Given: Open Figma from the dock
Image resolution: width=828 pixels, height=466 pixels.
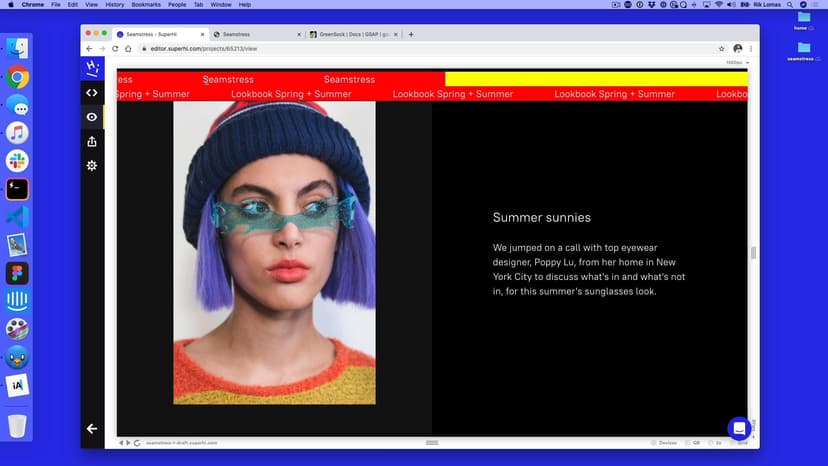Looking at the screenshot, I should point(17,273).
